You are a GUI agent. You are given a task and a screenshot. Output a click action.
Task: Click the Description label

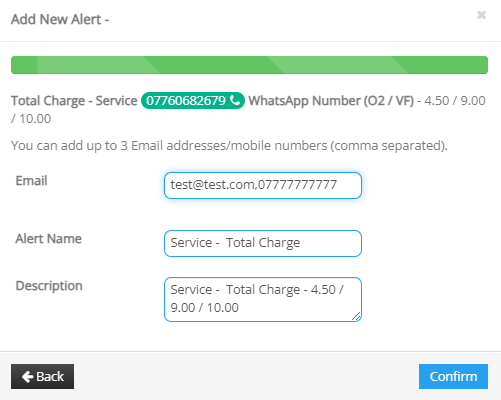(49, 286)
